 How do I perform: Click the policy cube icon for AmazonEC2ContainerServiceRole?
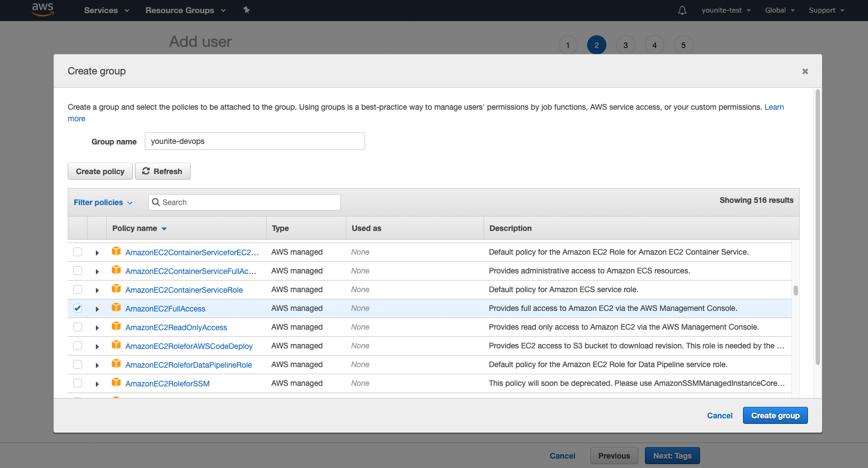tap(116, 289)
